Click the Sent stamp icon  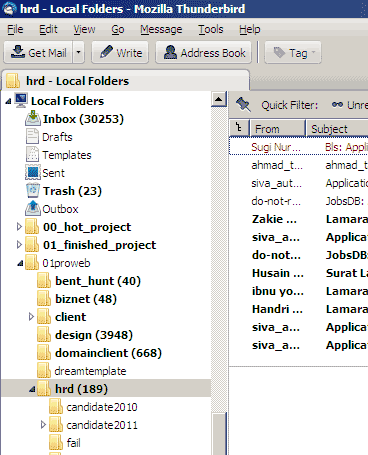pos(33,173)
